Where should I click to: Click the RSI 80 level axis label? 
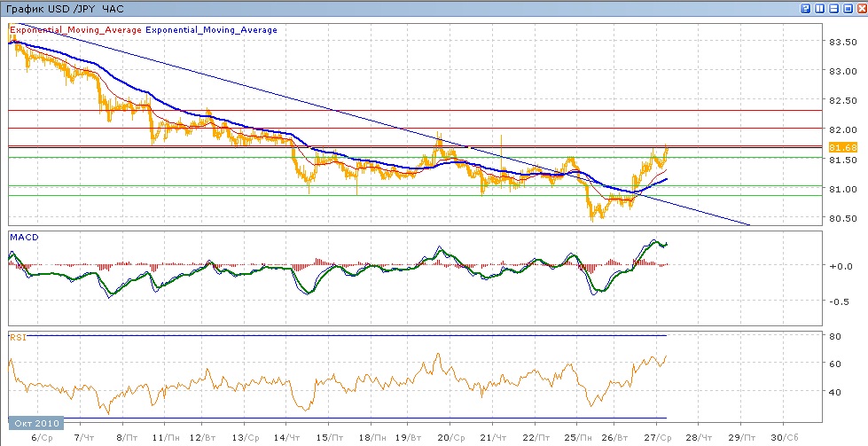(x=834, y=336)
